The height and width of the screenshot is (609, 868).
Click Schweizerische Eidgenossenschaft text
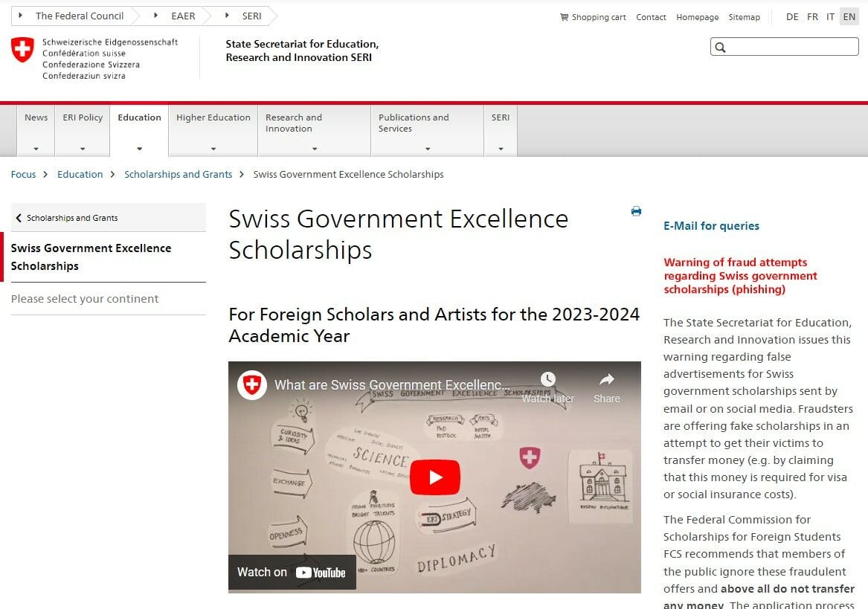[110, 42]
